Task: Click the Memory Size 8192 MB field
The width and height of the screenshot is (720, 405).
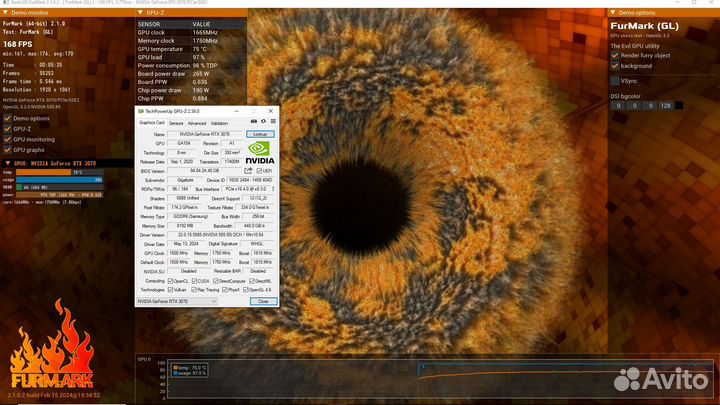Action: (185, 226)
